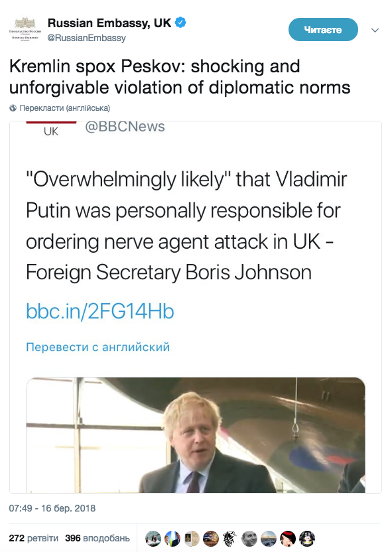
Task: Open the first liker avatar with boat
Action: 153,539
